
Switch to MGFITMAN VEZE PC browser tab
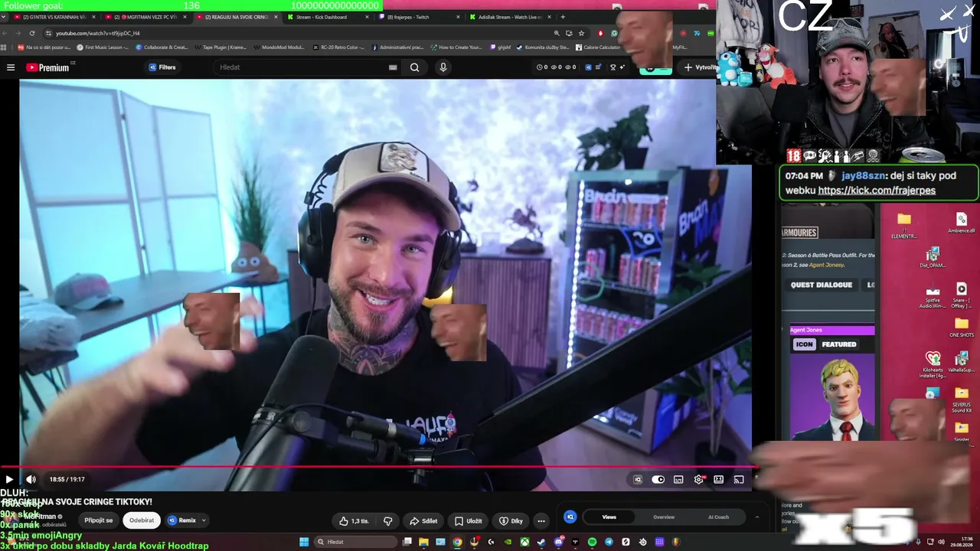point(145,17)
